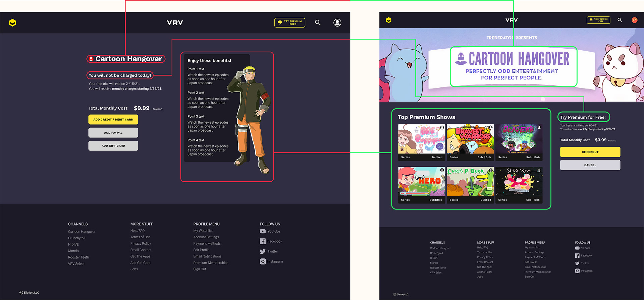Open Jobs link in left footer
The image size is (644, 300).
134,269
